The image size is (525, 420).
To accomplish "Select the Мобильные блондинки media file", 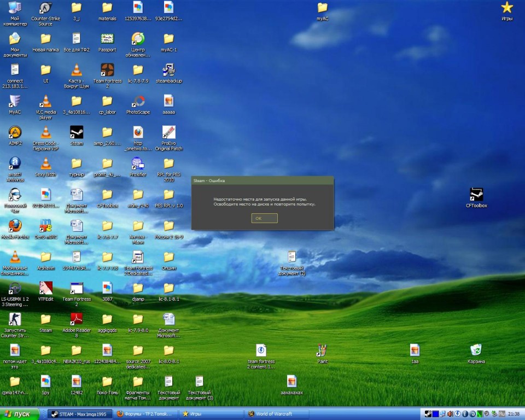I will point(15,263).
